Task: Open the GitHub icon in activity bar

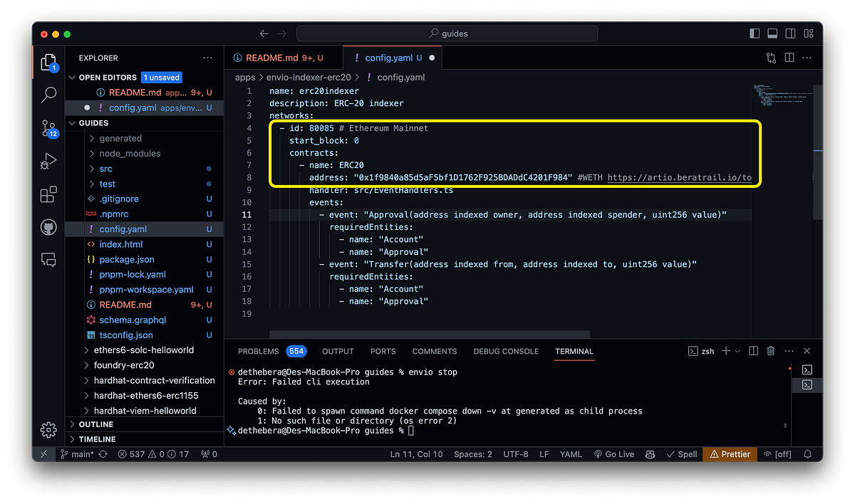Action: (48, 227)
